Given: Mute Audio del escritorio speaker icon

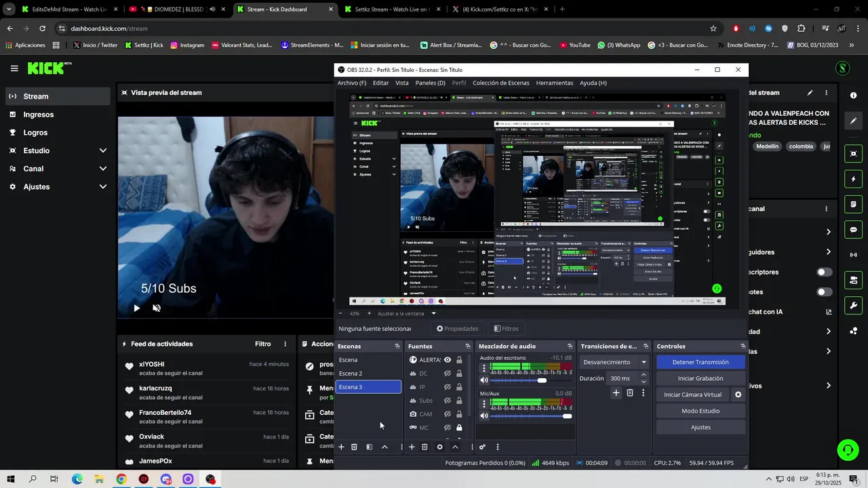Looking at the screenshot, I should pyautogui.click(x=484, y=380).
